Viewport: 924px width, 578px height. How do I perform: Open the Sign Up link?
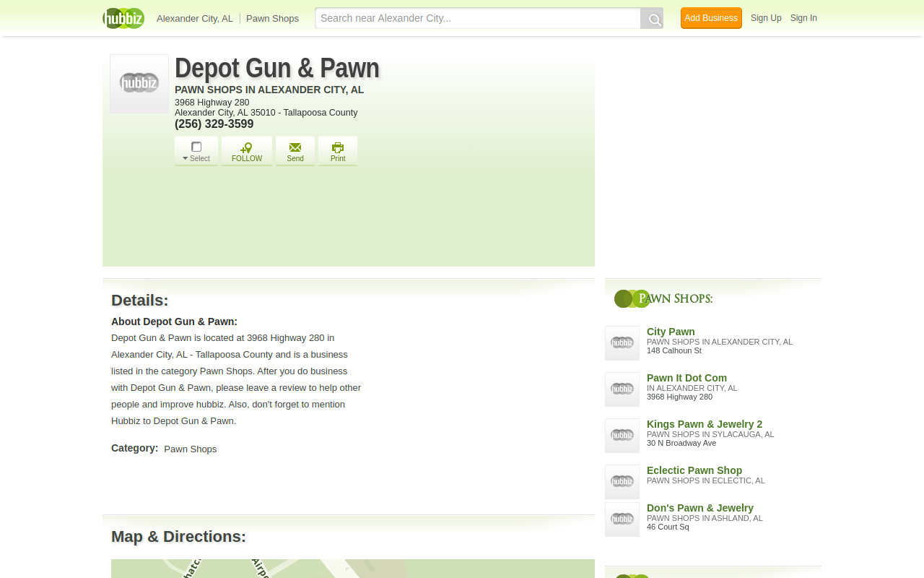pos(766,18)
